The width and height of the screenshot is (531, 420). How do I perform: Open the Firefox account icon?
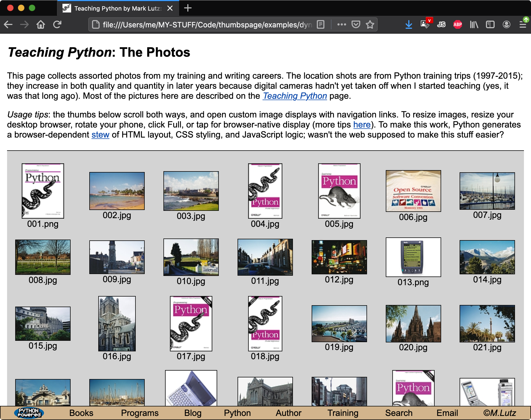click(x=506, y=25)
